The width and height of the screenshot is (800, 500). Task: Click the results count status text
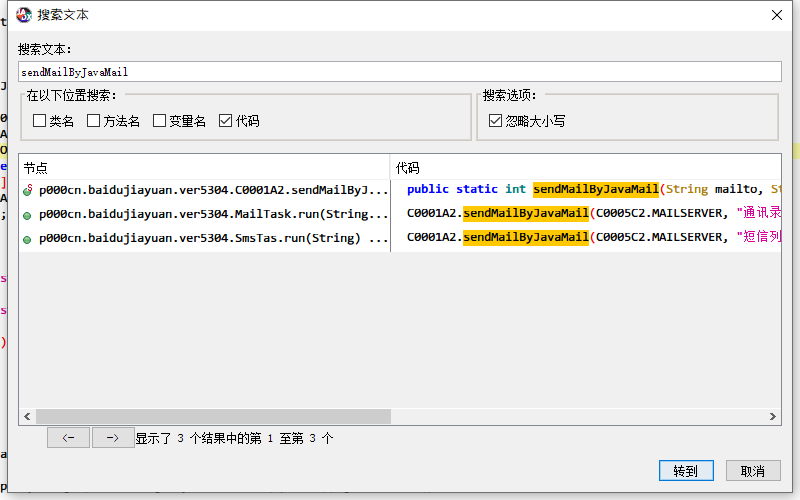point(234,438)
